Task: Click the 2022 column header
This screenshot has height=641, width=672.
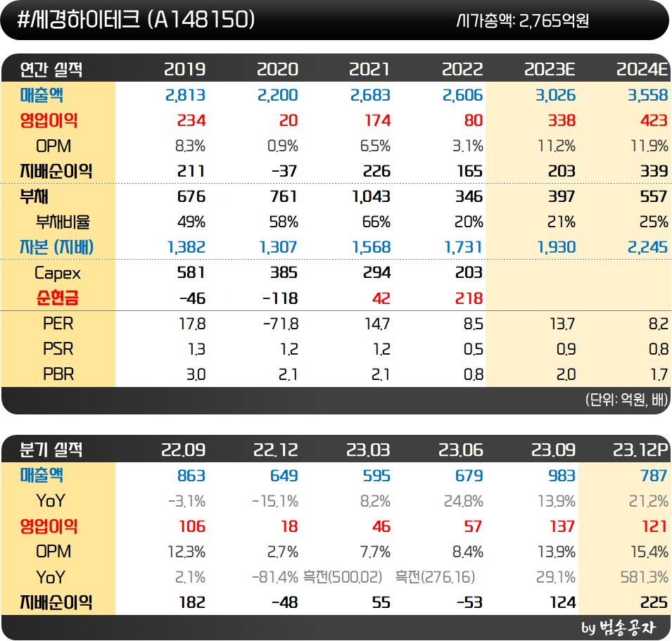Action: (462, 70)
